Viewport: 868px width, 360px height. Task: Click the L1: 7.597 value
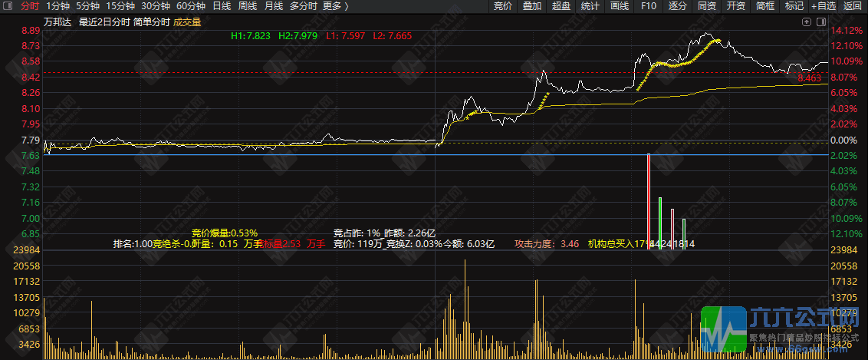(345, 36)
